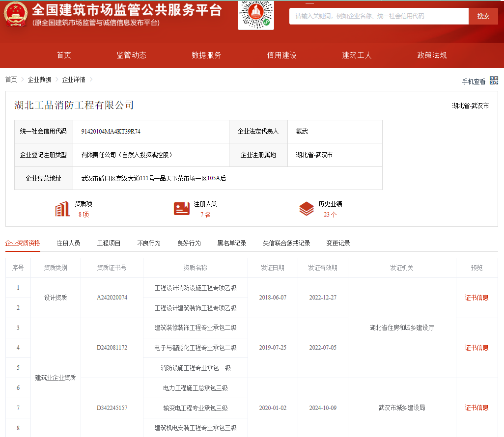Screen dimensions: 504x437
Task: Open 证书信息 for certificate A242020074
Action: (476, 298)
